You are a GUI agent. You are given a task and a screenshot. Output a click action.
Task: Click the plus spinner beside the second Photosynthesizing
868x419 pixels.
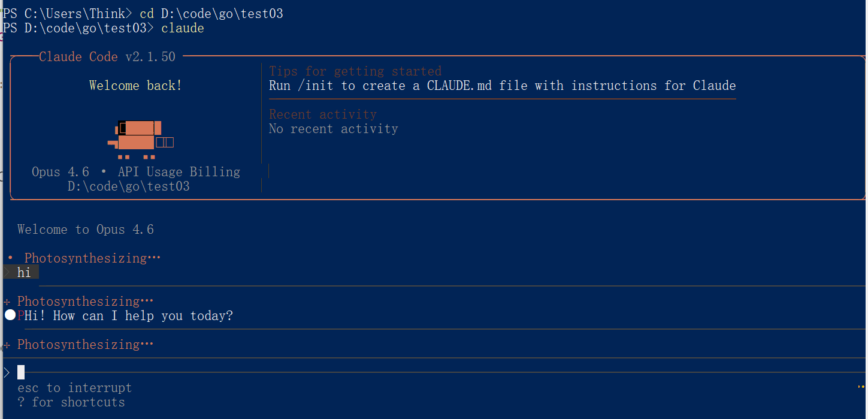pos(7,302)
